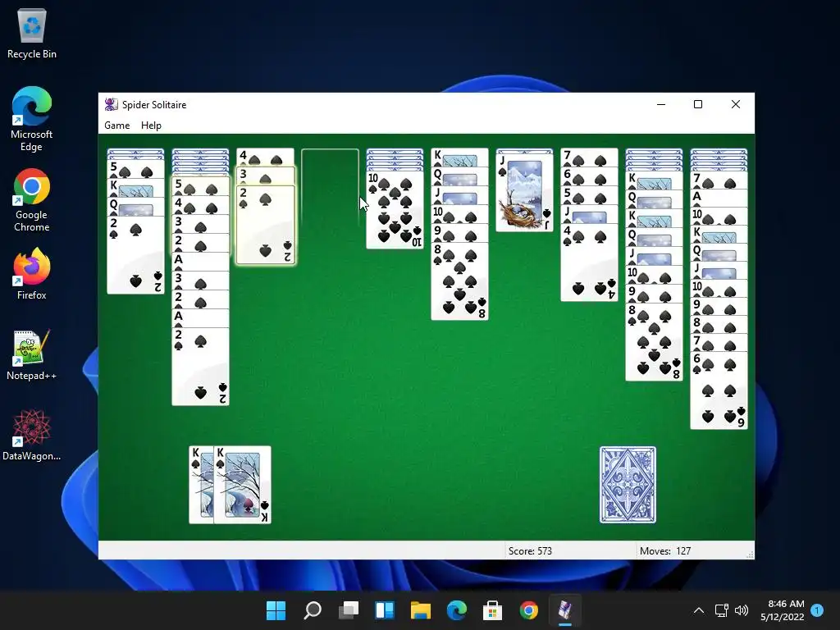Viewport: 840px width, 630px height.
Task: Open network status tray icon
Action: pos(721,610)
